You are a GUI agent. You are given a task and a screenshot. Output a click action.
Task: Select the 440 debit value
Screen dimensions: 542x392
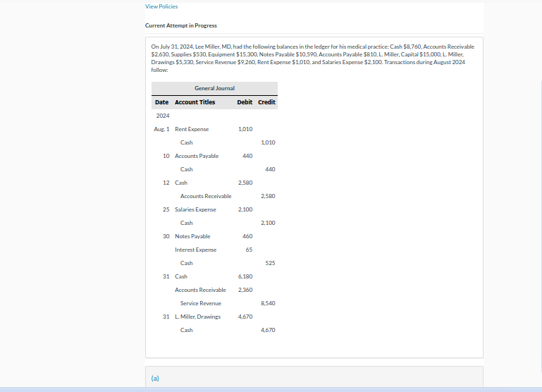[247, 156]
